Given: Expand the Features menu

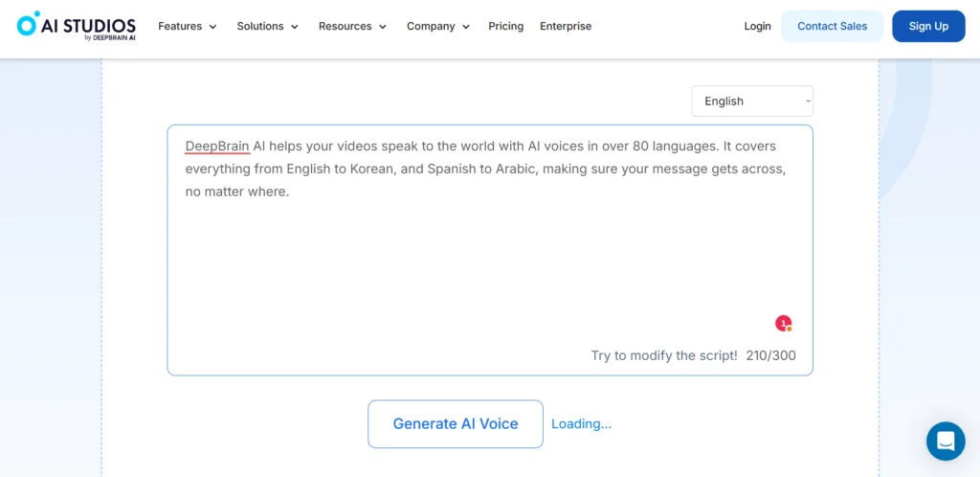Looking at the screenshot, I should (188, 26).
